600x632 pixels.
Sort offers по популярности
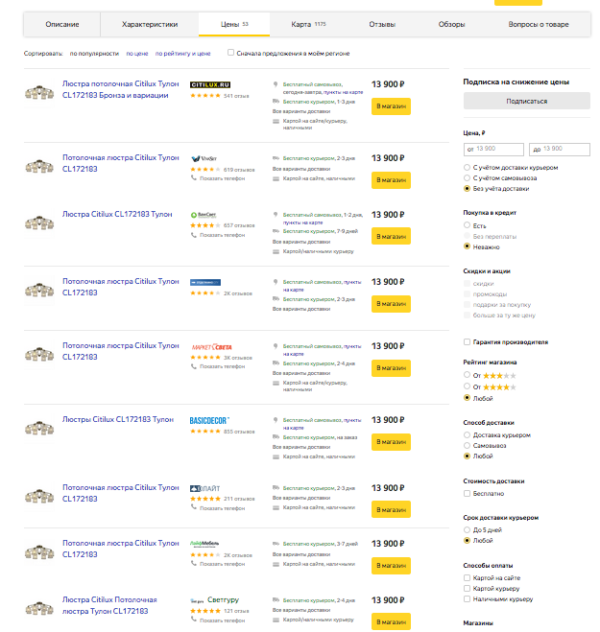pyautogui.click(x=94, y=54)
